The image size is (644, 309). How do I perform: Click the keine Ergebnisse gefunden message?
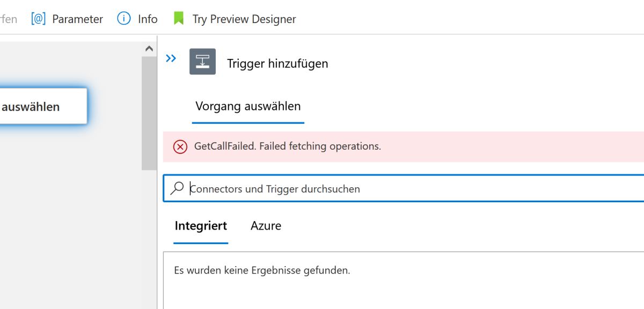[x=262, y=270]
